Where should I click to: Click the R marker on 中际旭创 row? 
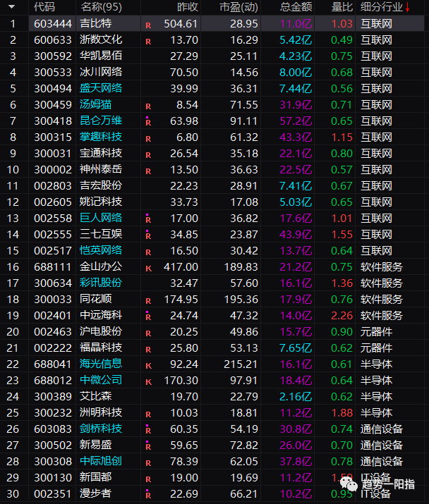click(x=148, y=463)
